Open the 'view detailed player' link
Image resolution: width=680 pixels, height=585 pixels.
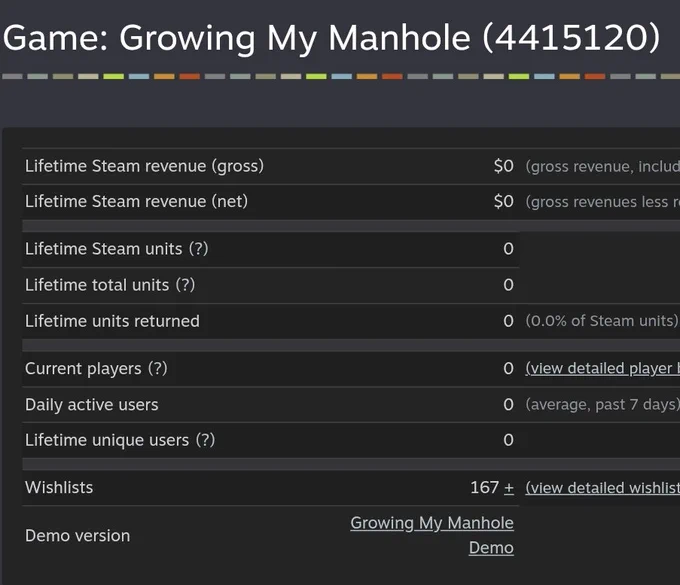tap(602, 369)
